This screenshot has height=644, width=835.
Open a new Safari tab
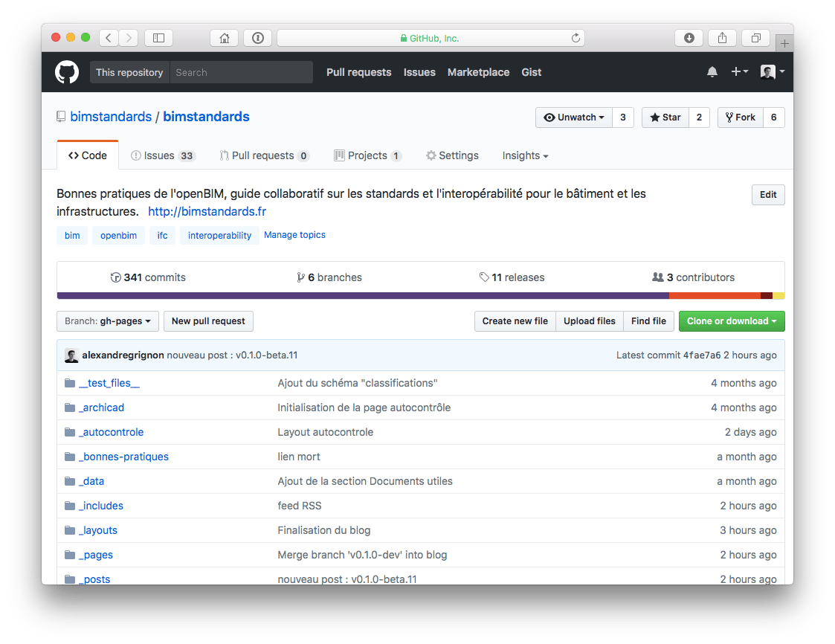tap(784, 43)
